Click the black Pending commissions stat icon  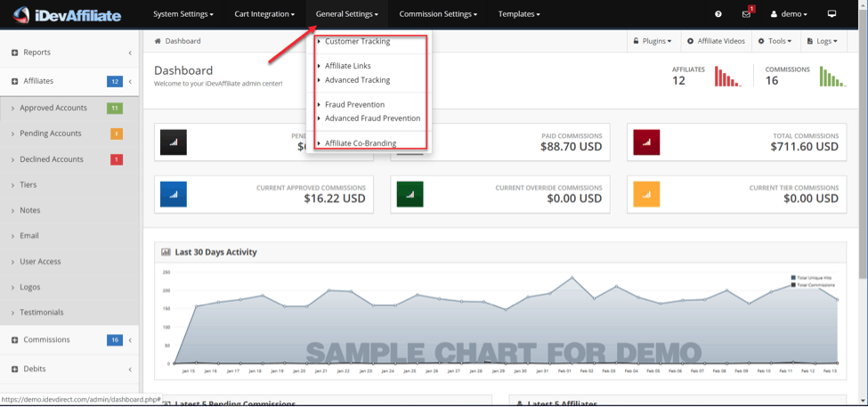point(174,142)
